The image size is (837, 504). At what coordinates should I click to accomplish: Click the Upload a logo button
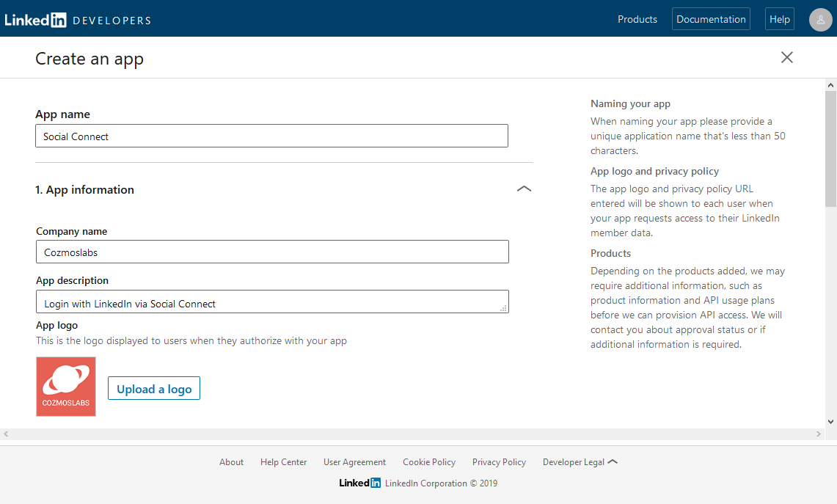coord(154,389)
